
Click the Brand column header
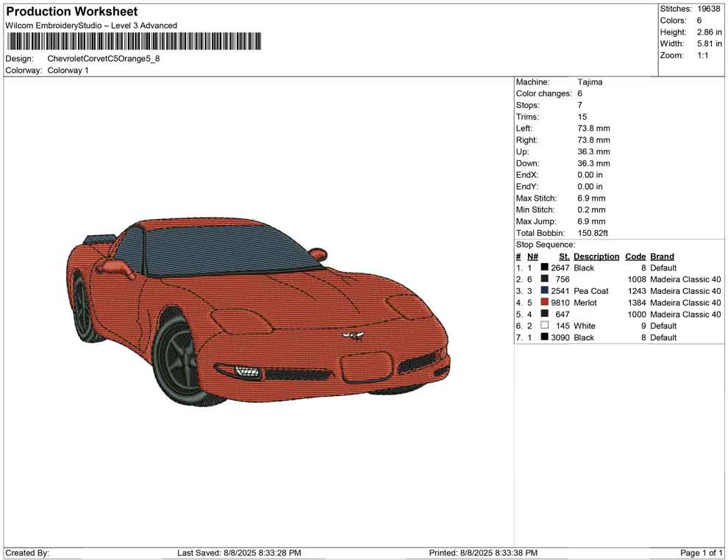click(662, 256)
